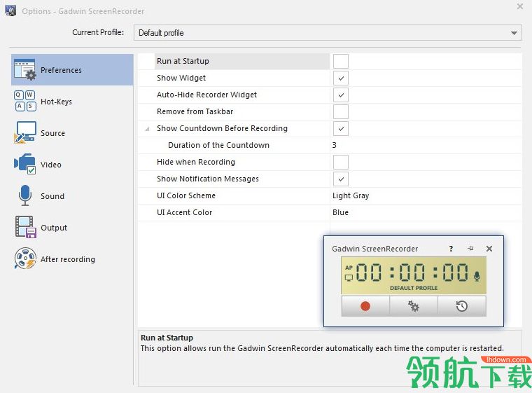The image size is (532, 393).
Task: Switch to Preferences tab label
Action: click(x=61, y=70)
